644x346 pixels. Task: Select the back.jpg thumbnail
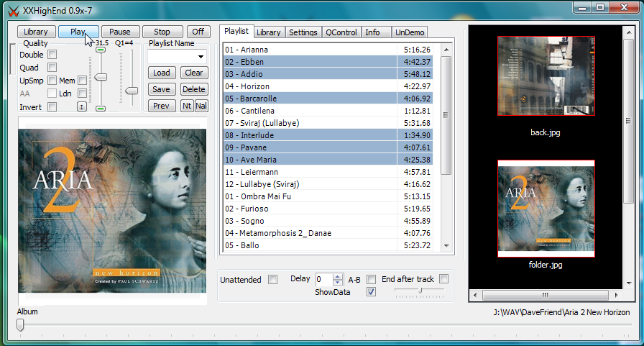tap(546, 76)
